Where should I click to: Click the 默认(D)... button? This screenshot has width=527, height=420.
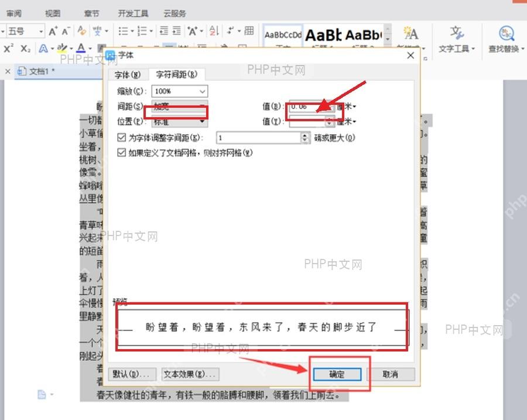[132, 374]
